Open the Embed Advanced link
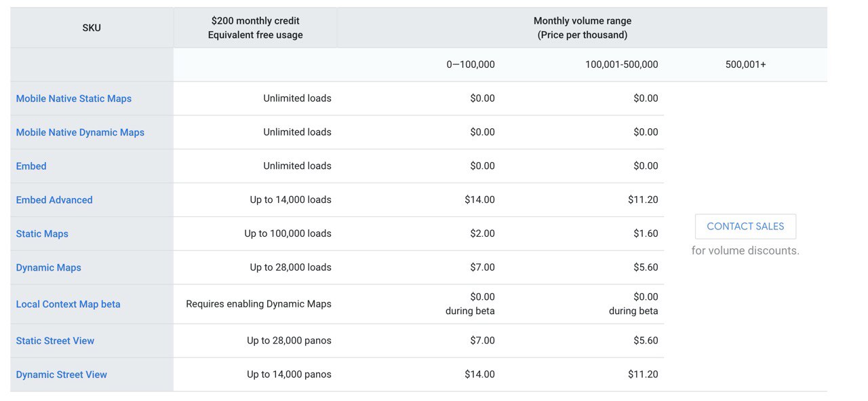 54,200
